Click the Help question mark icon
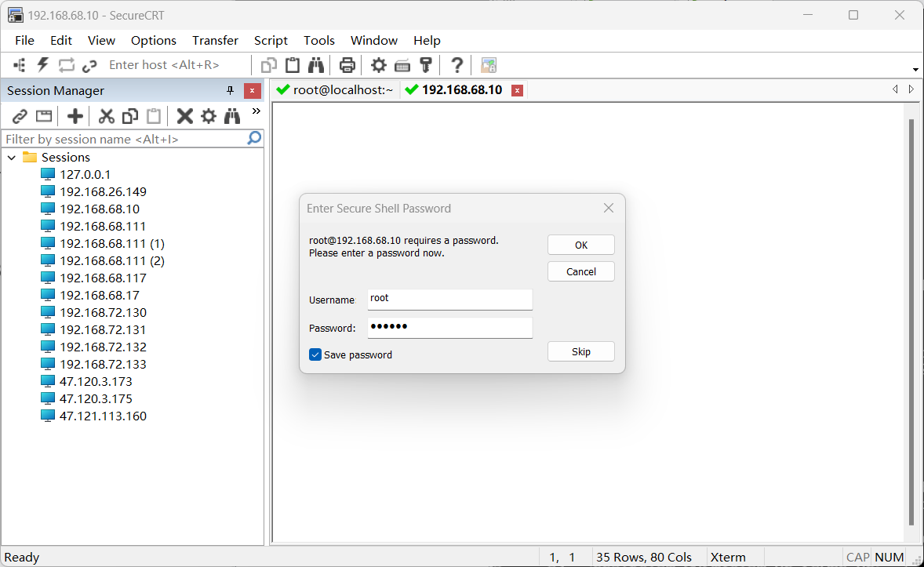Image resolution: width=924 pixels, height=567 pixels. 457,65
